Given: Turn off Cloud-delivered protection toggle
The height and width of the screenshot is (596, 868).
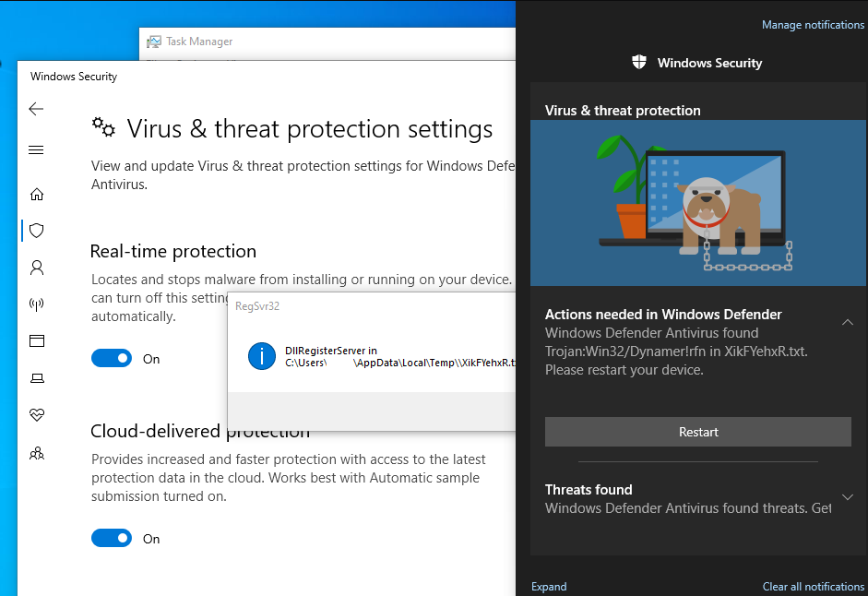Looking at the screenshot, I should pos(112,539).
